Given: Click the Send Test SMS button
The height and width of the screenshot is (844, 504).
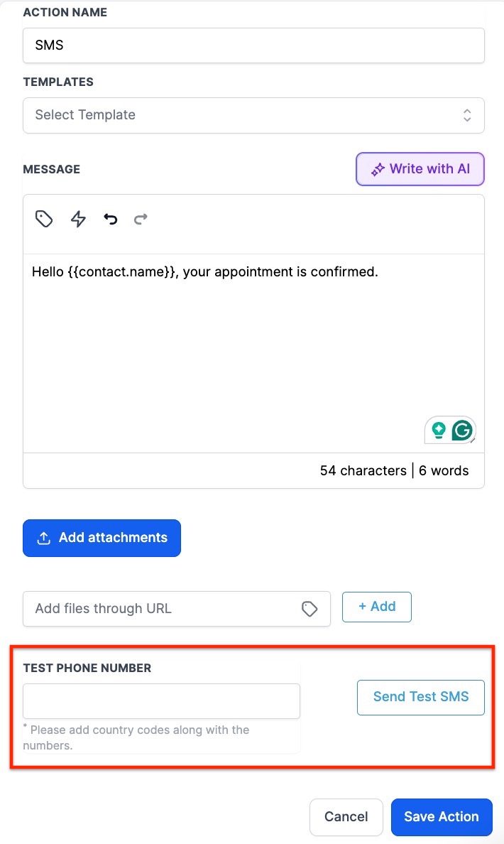Looking at the screenshot, I should [421, 697].
